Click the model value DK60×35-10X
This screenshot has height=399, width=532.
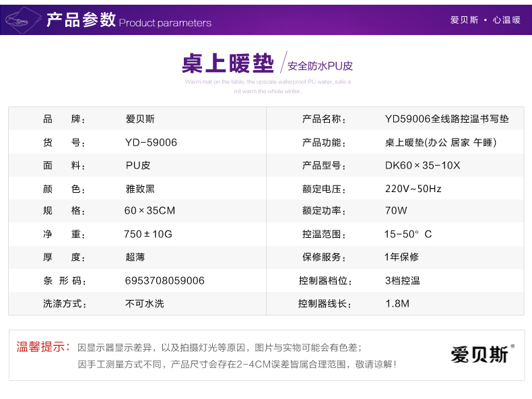[422, 165]
